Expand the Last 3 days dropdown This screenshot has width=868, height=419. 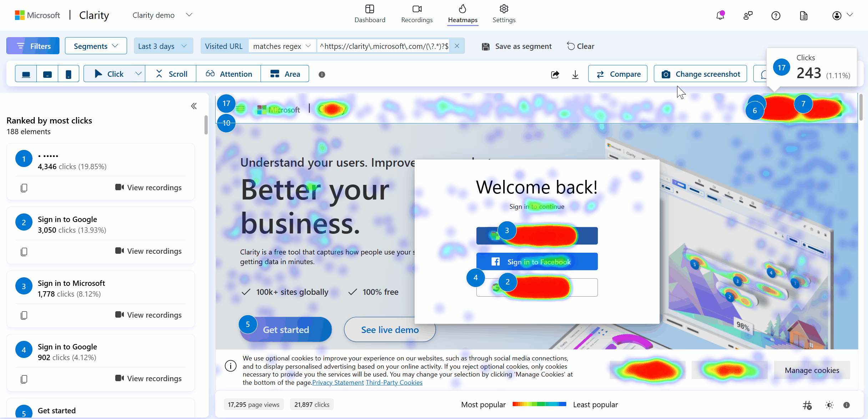tap(162, 46)
